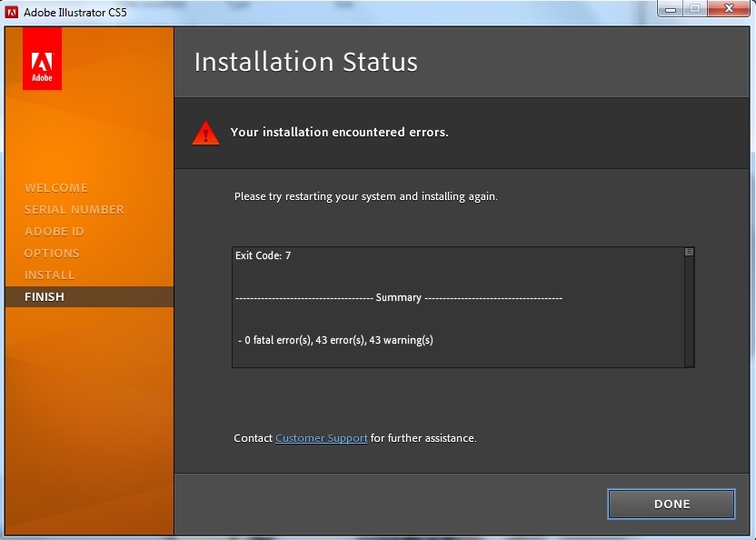Minimize the Adobe Illustrator CS5 window
Viewport: 756px width, 540px height.
point(670,9)
